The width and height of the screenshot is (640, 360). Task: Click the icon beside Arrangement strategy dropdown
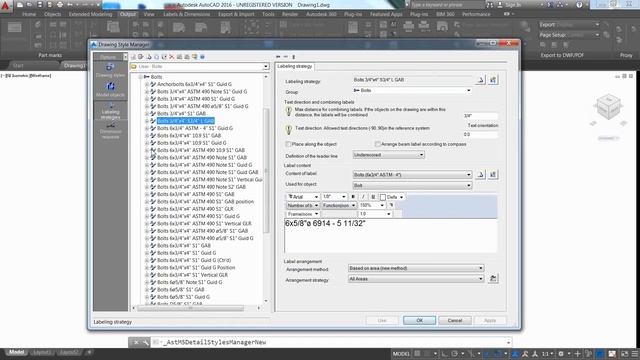point(493,278)
